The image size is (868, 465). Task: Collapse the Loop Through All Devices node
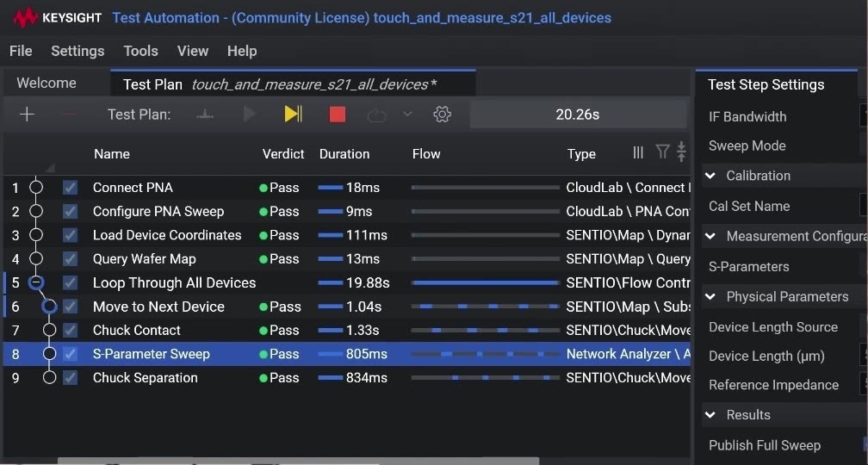36,282
